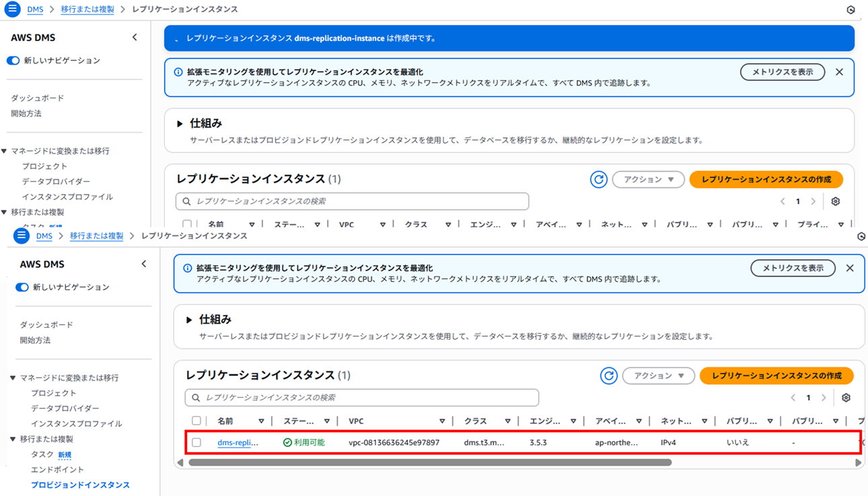Open ダッシュボード in the upper sidebar
This screenshot has width=868, height=496.
pos(38,98)
